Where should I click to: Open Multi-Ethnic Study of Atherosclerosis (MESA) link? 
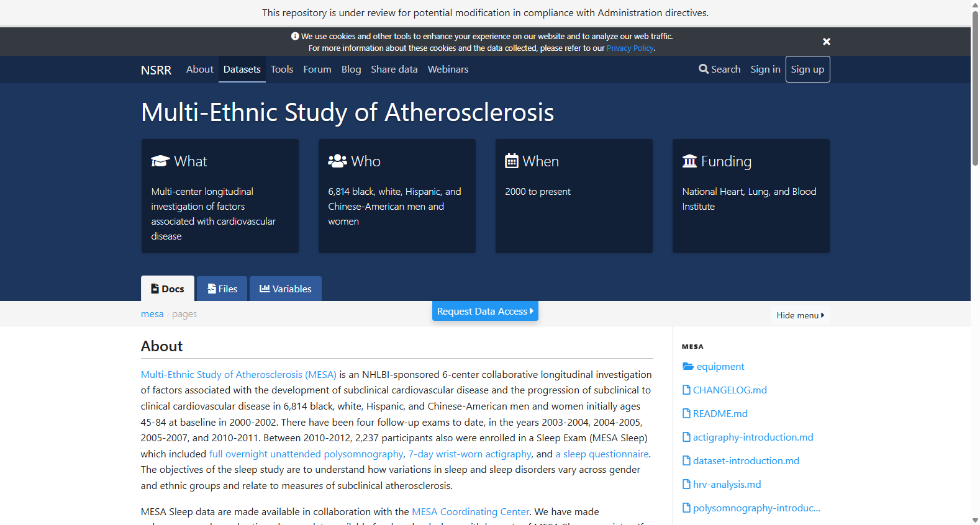click(x=238, y=375)
